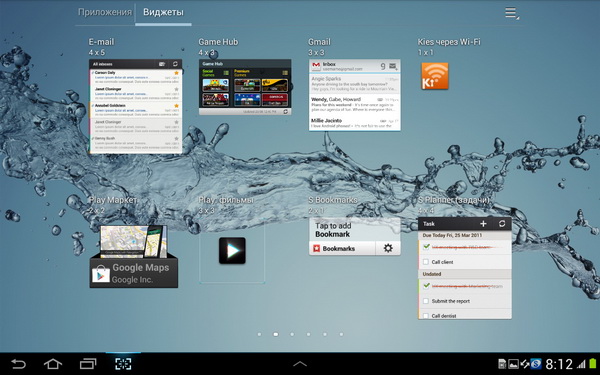Check the Submit the report checkbox
Screen dimensions: 600x375
click(426, 301)
